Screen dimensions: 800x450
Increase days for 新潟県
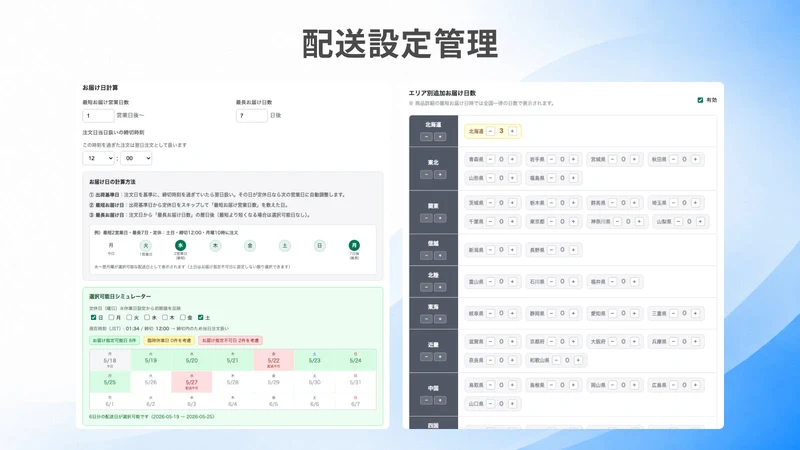[512, 250]
